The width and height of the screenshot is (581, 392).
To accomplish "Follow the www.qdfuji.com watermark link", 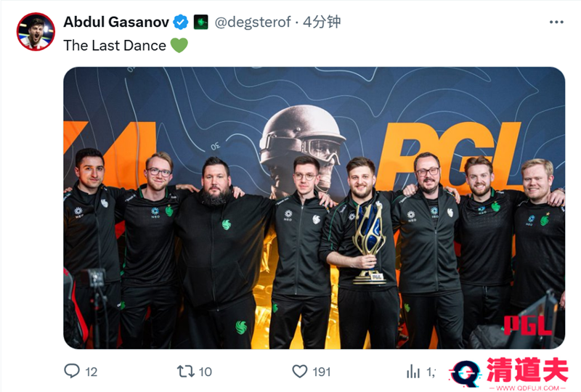I will click(528, 388).
